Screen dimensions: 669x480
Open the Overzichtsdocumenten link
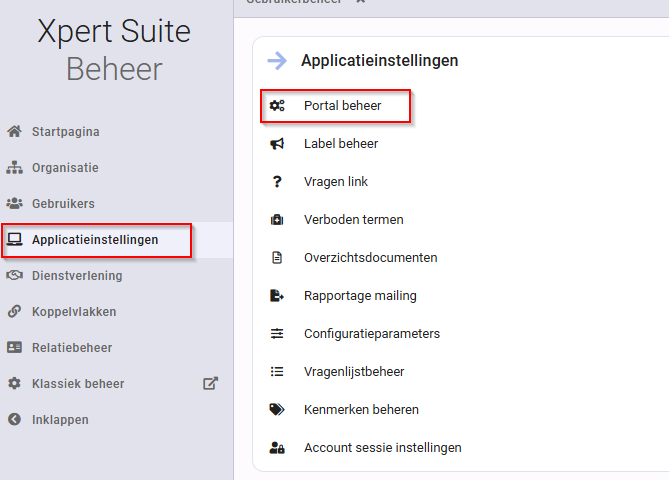[x=371, y=257]
